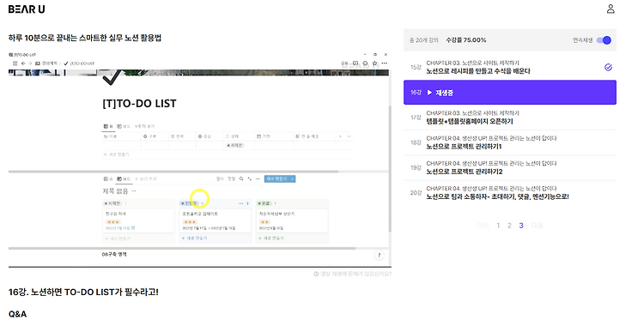Click Notion sidebar hamburger menu icon

tap(15, 63)
